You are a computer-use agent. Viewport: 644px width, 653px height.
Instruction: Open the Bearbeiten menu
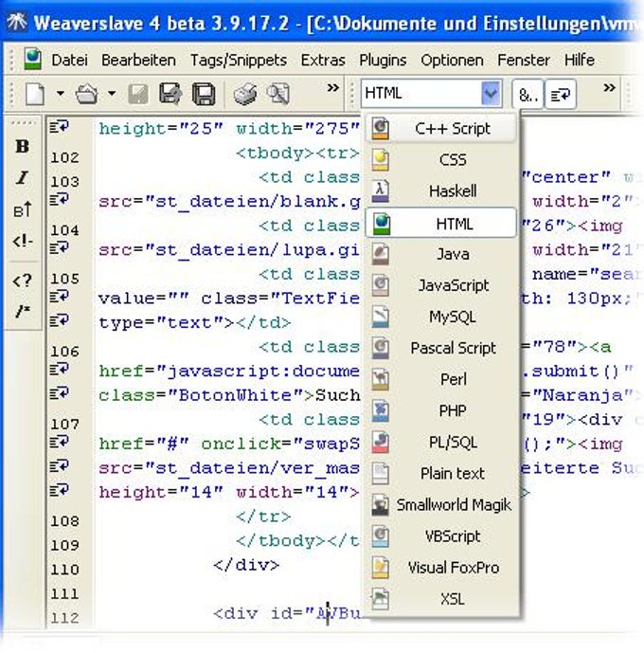coord(138,61)
